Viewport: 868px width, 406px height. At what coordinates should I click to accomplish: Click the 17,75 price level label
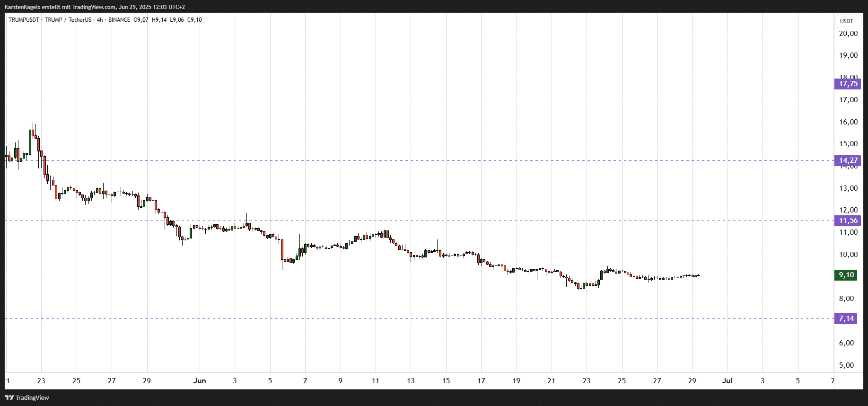[848, 84]
